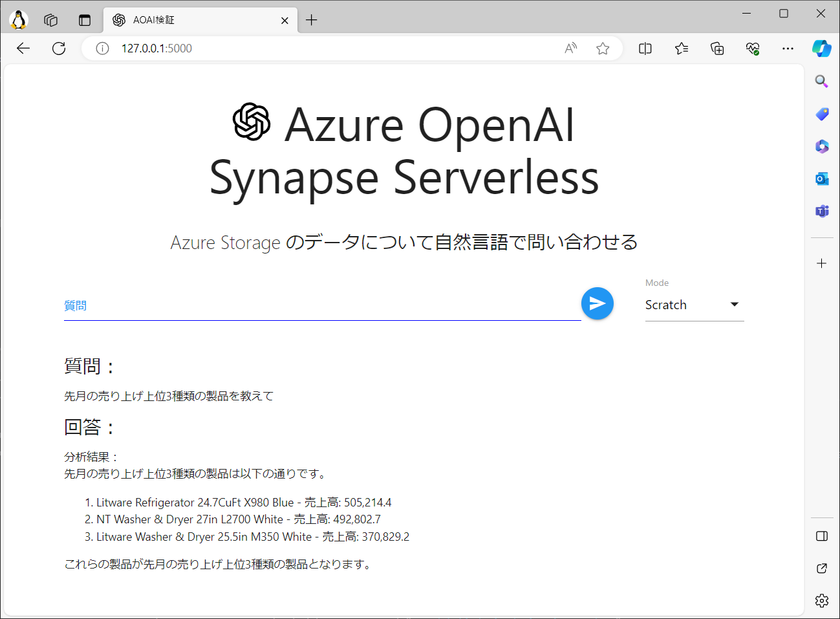Image resolution: width=840 pixels, height=619 pixels.
Task: Click the 質問 question input field
Action: tap(321, 306)
